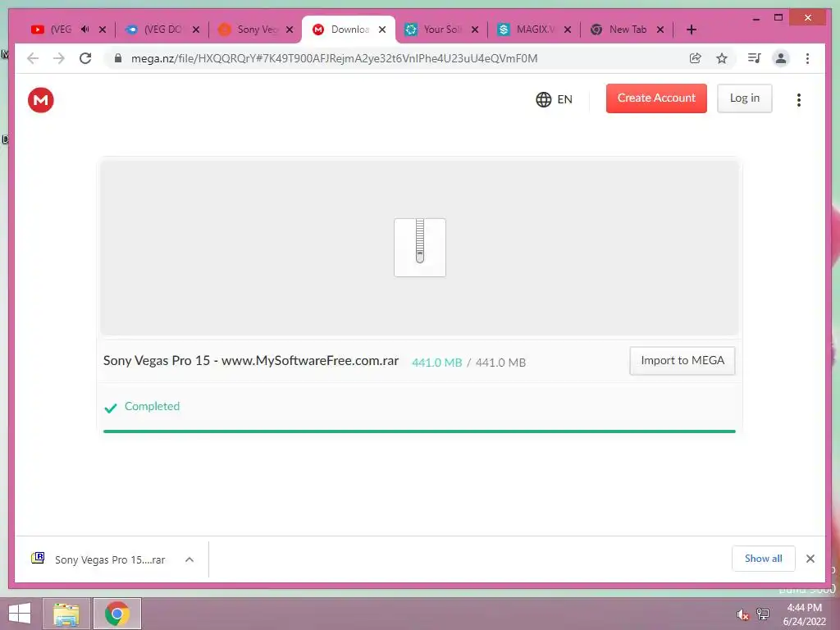The height and width of the screenshot is (630, 840).
Task: Click the Log in button
Action: pyautogui.click(x=745, y=98)
